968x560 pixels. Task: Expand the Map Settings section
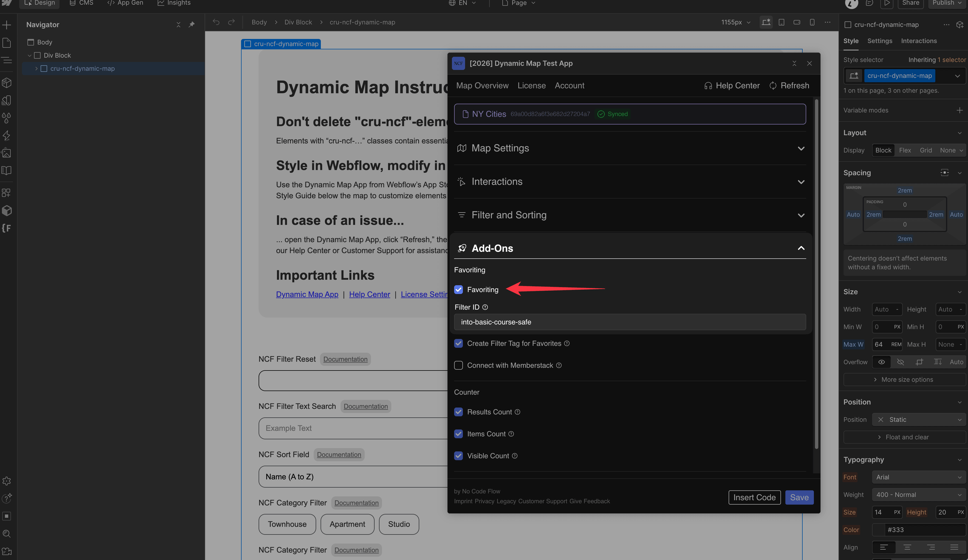630,148
